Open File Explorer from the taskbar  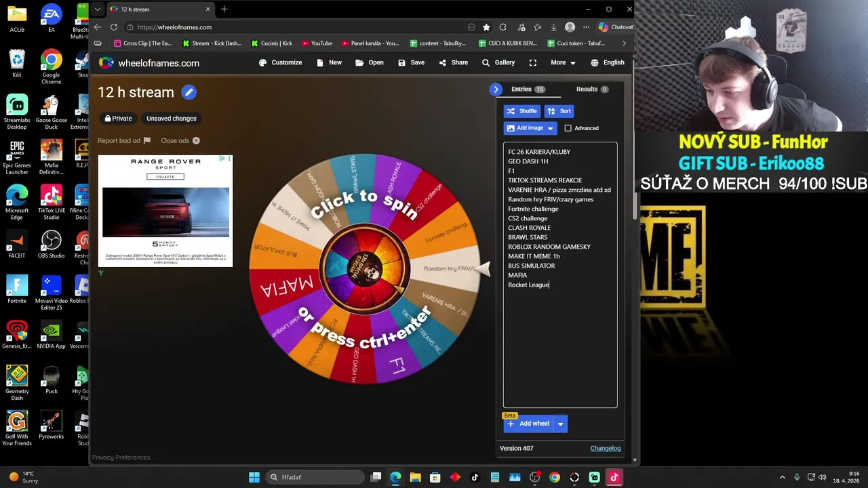pos(415,477)
